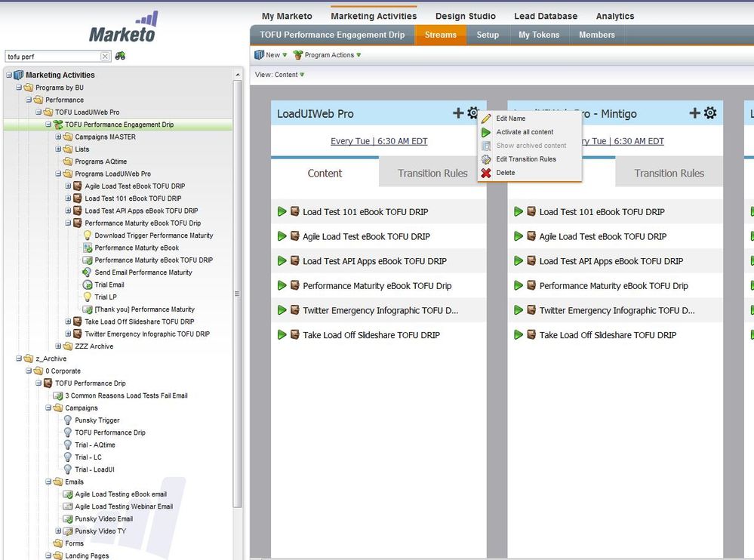
Task: Open the My Tokens tab
Action: click(x=539, y=35)
